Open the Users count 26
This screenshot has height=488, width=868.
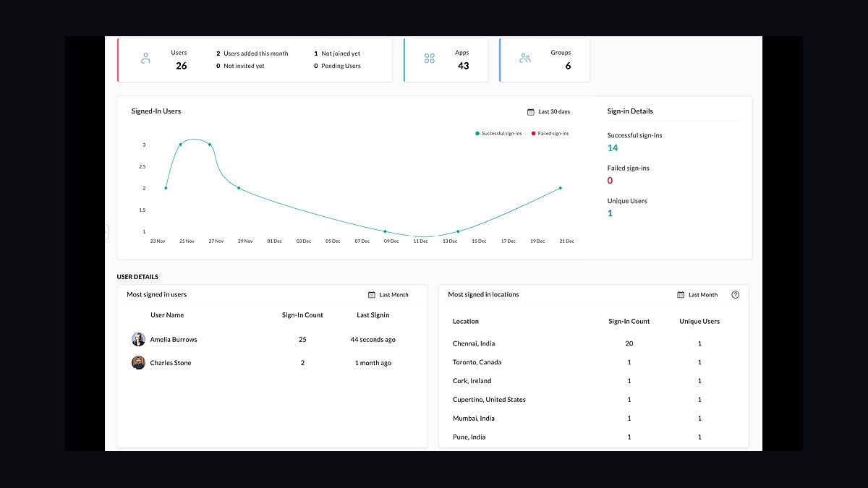click(x=181, y=66)
